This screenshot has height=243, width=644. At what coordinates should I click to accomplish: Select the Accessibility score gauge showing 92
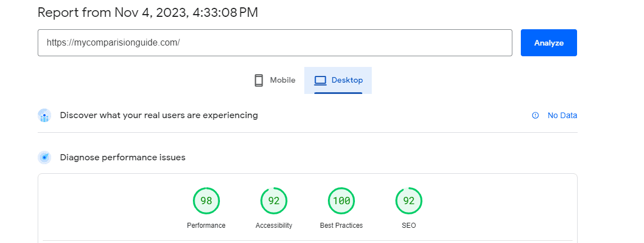(274, 201)
